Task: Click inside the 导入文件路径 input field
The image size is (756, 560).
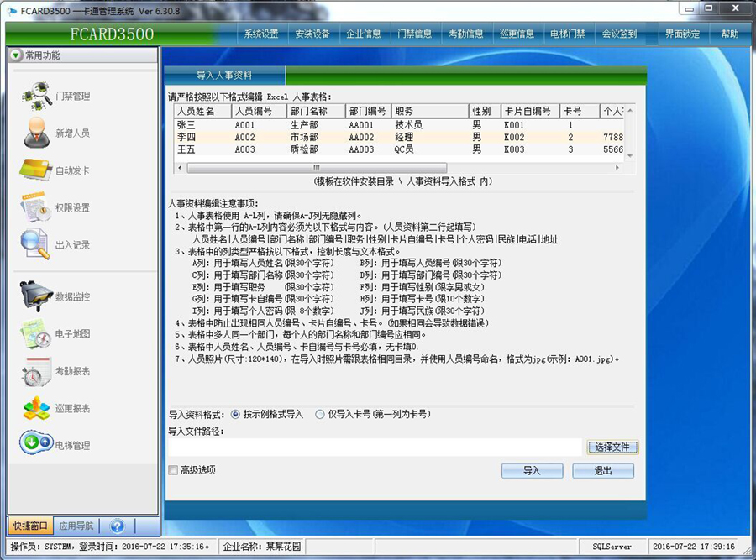Action: click(x=378, y=447)
